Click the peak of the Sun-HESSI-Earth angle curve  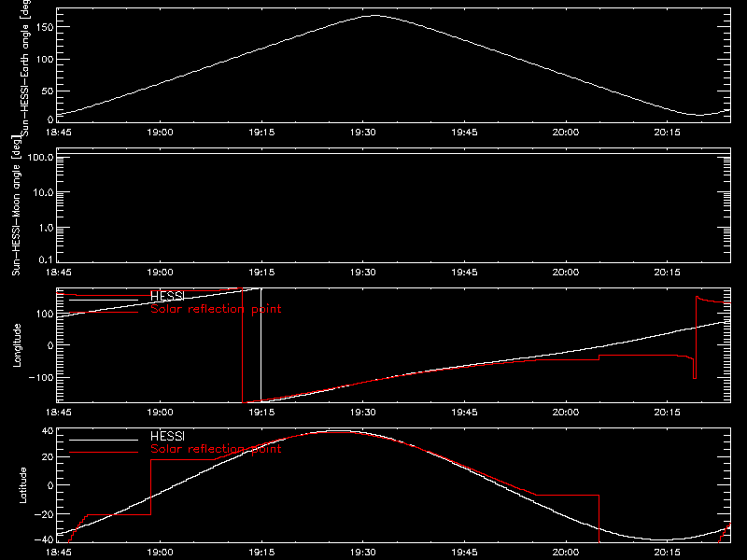point(375,16)
